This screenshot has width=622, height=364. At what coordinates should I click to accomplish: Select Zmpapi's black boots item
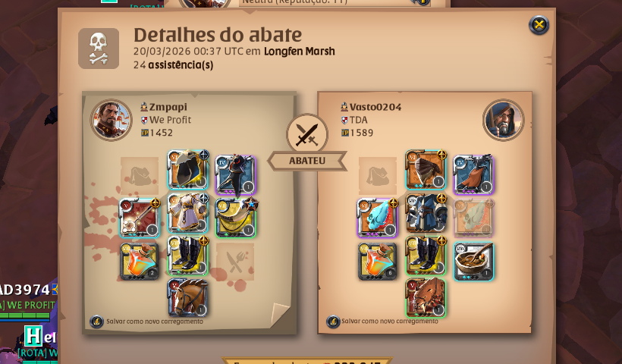tap(187, 256)
